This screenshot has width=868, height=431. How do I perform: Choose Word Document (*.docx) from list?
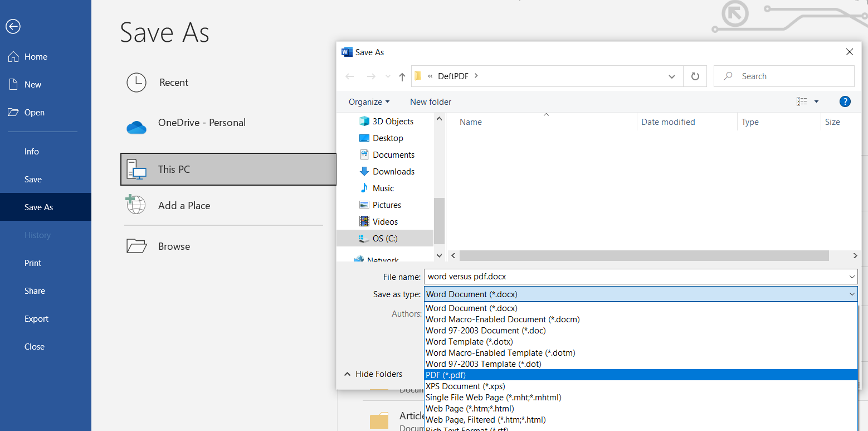(x=641, y=308)
